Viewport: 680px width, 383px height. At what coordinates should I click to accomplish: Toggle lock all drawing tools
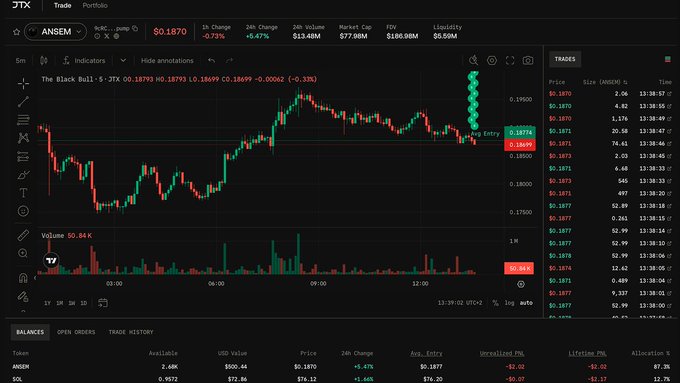coord(23,297)
